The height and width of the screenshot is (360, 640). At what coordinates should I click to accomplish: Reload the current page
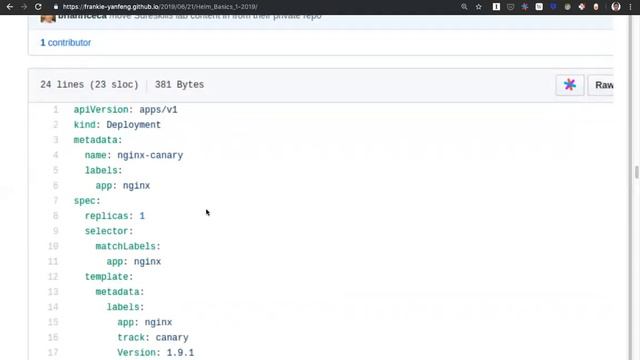[38, 7]
